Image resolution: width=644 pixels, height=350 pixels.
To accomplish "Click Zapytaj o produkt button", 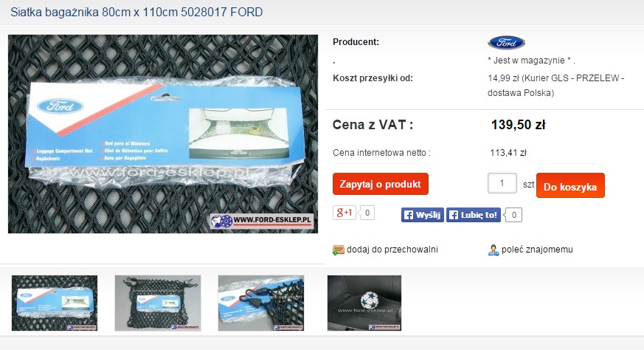I will coord(381,184).
